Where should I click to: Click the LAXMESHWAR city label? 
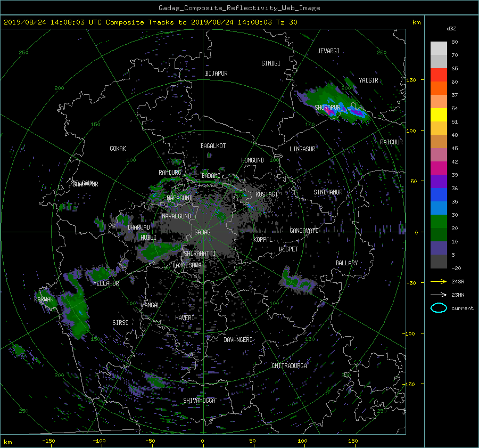tap(188, 265)
